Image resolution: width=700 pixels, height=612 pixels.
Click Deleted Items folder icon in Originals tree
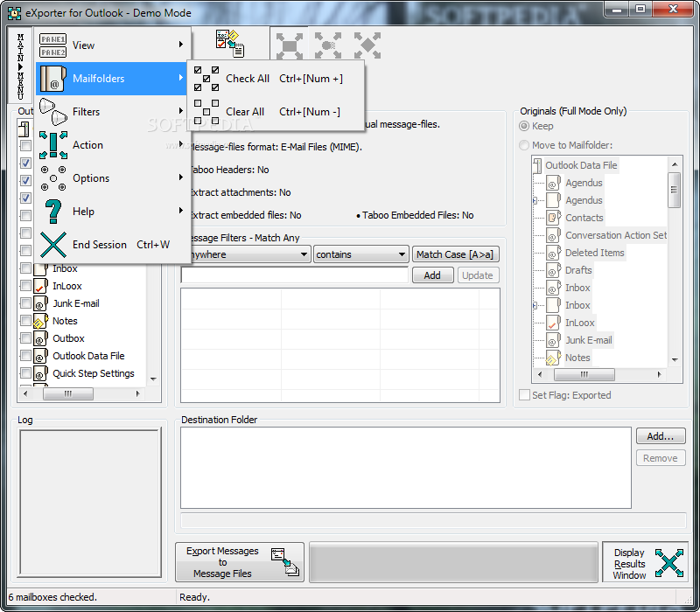coord(554,253)
